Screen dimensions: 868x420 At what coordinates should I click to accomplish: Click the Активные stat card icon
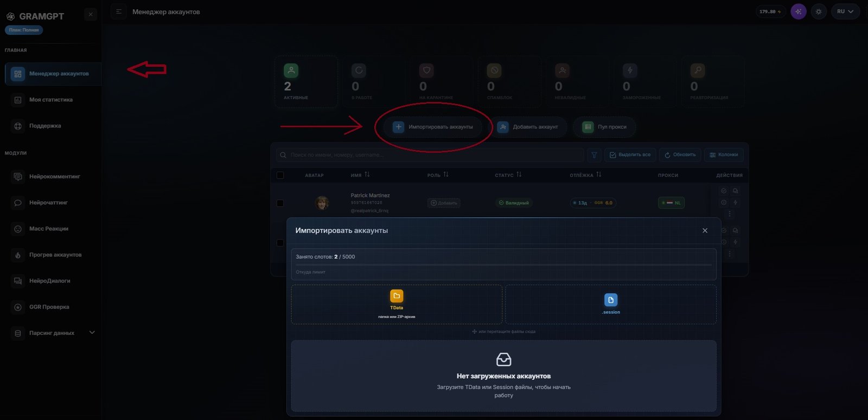pyautogui.click(x=291, y=70)
